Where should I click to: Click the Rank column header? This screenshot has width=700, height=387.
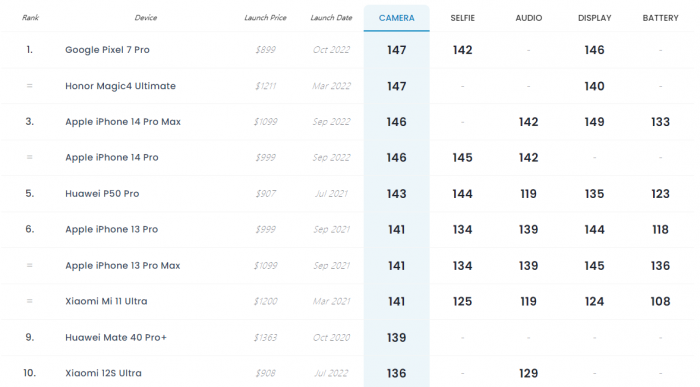pos(30,18)
